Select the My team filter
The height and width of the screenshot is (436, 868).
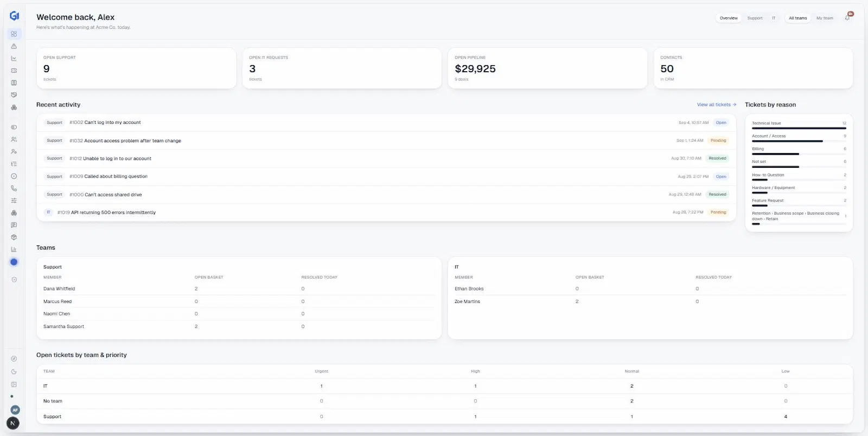coord(825,18)
